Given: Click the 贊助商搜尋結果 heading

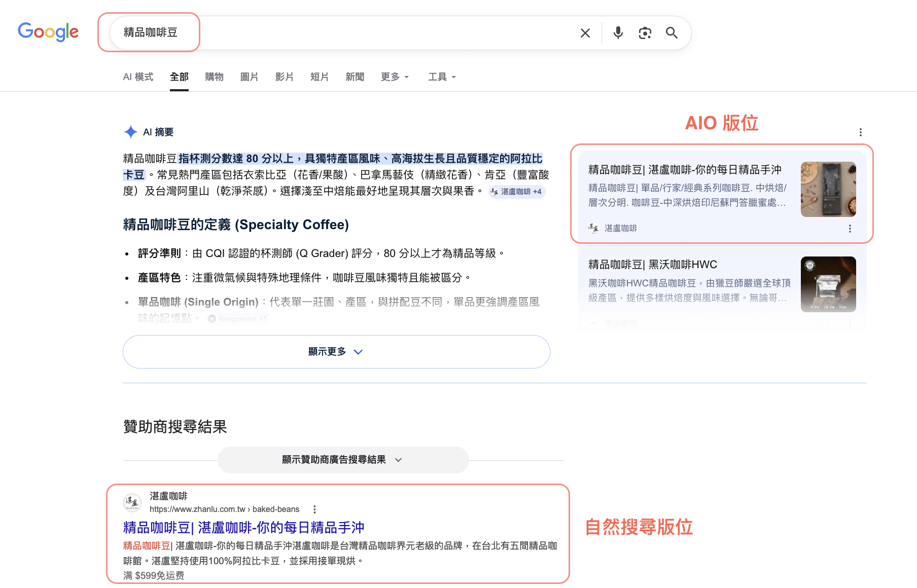Looking at the screenshot, I should point(175,426).
